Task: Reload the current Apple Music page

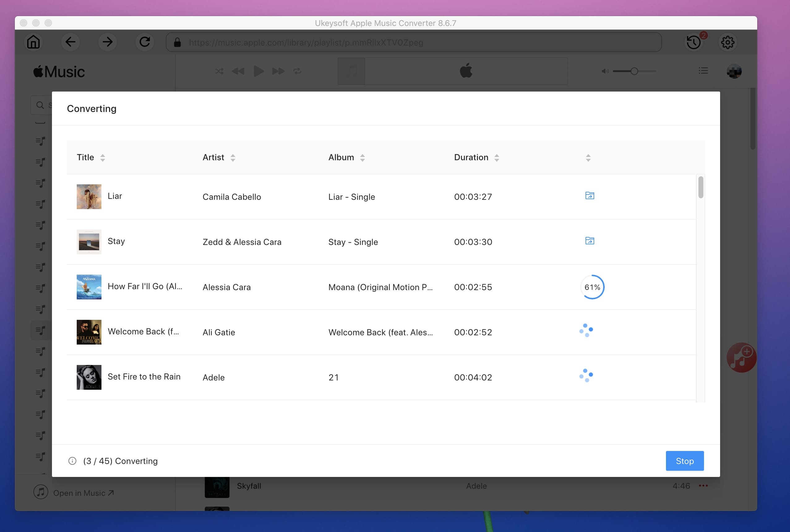Action: coord(144,42)
